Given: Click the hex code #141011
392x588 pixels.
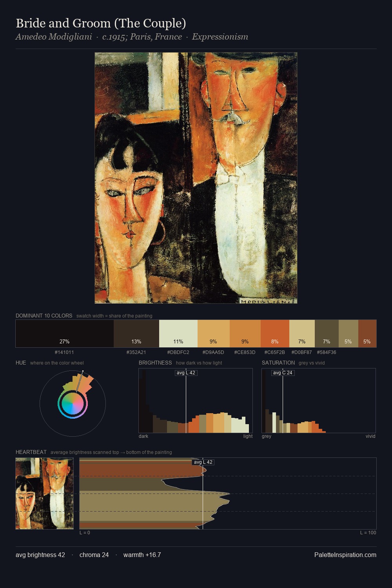Looking at the screenshot, I should click(64, 352).
